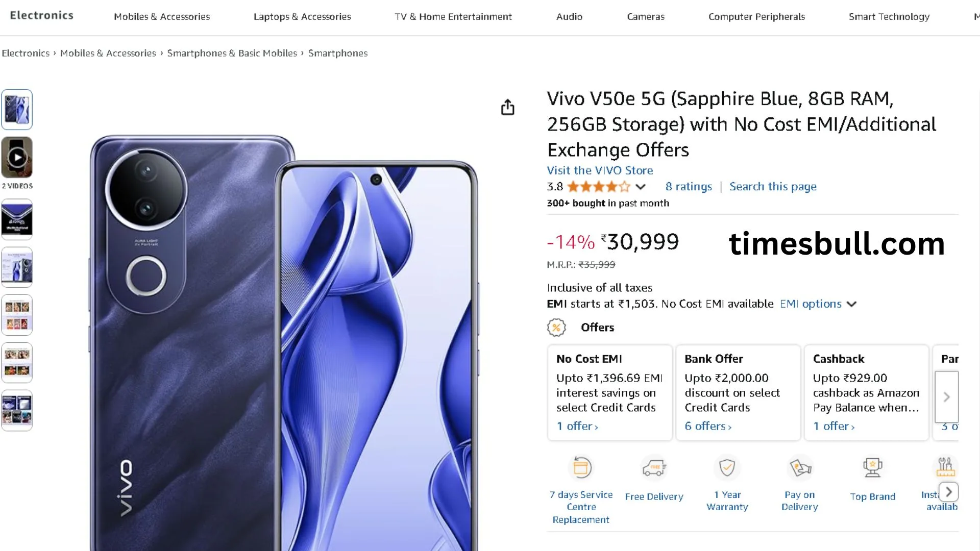The width and height of the screenshot is (980, 551).
Task: Click the 7 days Service Centre Replacement icon
Action: (x=581, y=467)
